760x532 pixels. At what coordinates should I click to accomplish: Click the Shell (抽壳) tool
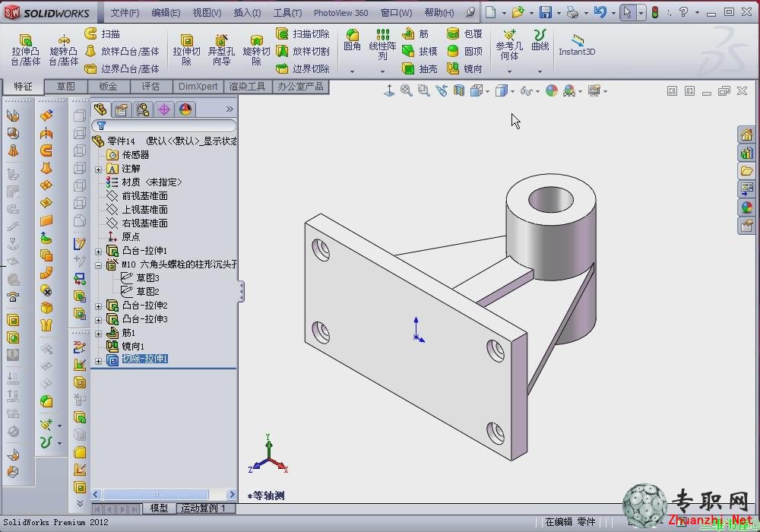420,68
